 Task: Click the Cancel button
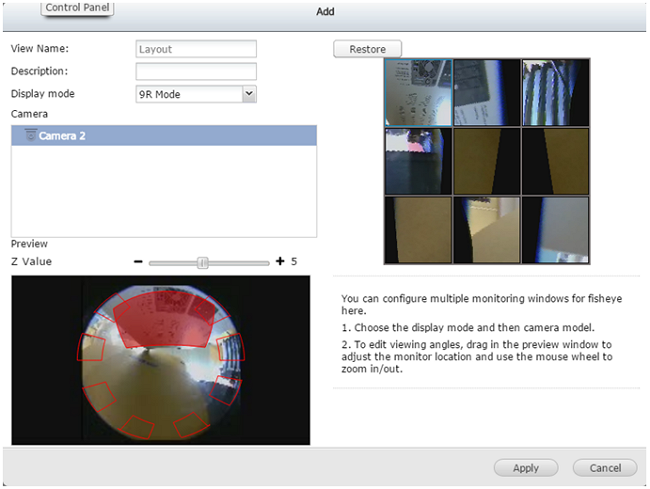click(x=605, y=468)
